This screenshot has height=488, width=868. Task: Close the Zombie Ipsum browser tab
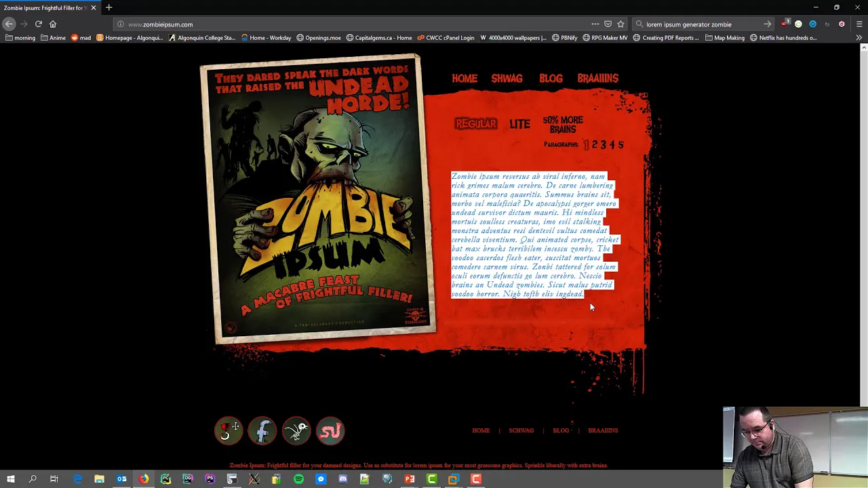point(94,7)
